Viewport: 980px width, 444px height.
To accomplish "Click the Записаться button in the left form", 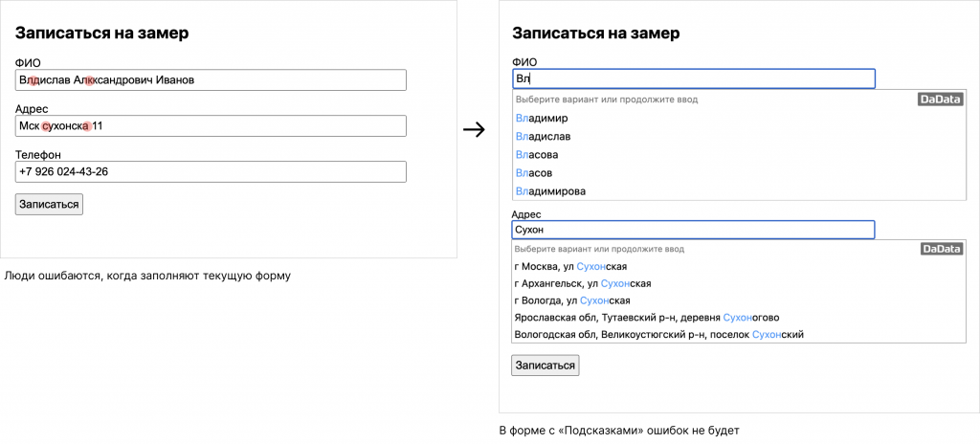I will coord(49,204).
